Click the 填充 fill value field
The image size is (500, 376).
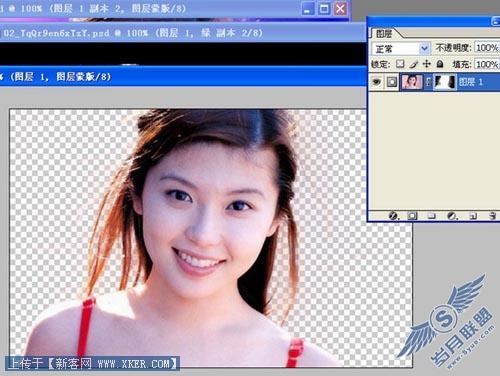click(x=487, y=64)
